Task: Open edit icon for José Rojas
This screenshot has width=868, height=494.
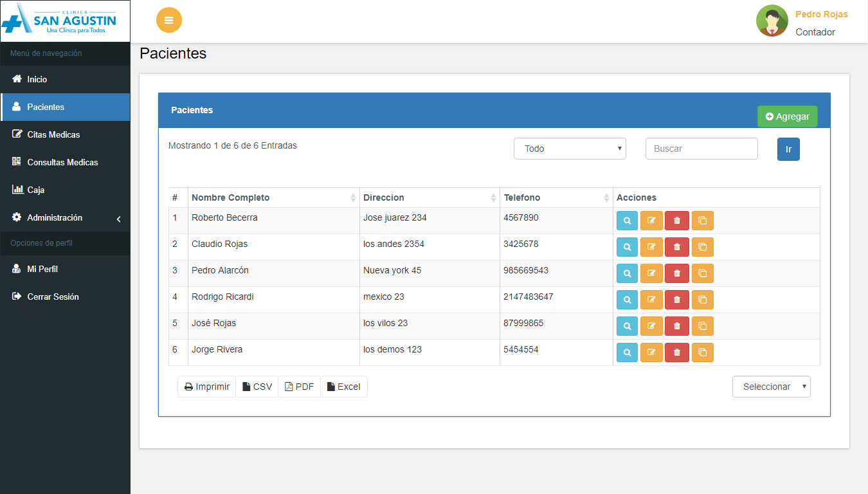Action: [651, 326]
